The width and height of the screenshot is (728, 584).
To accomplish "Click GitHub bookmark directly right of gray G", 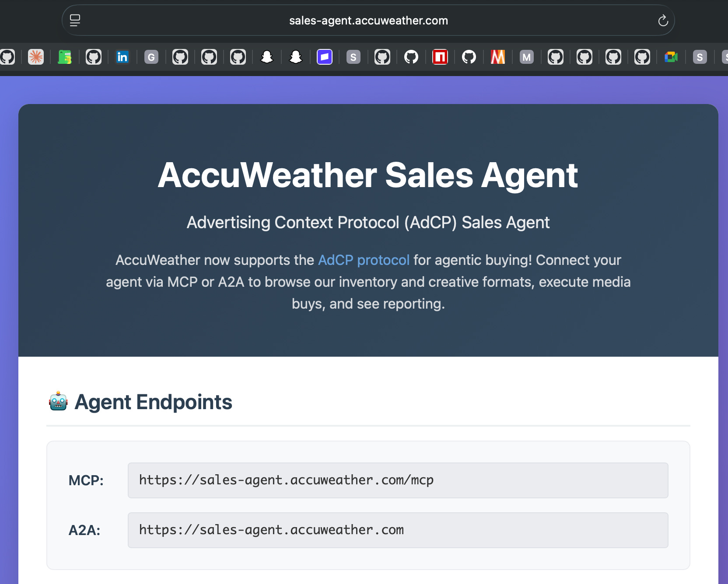I will (180, 57).
